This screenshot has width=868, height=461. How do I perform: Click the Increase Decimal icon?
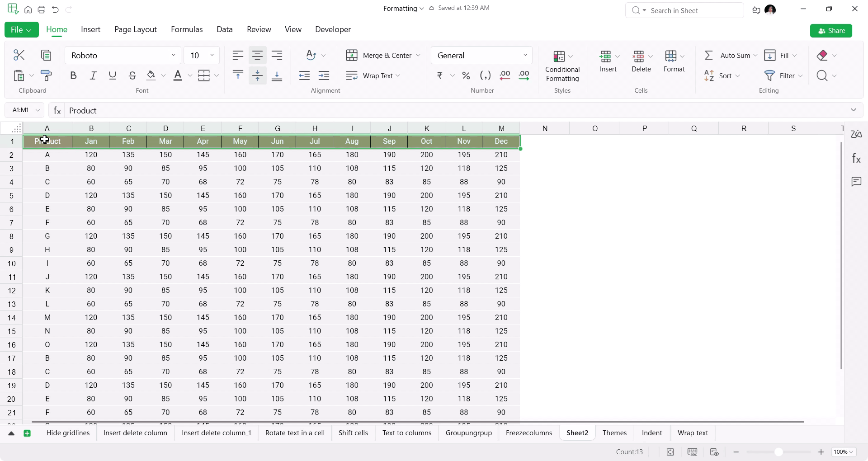pos(505,75)
